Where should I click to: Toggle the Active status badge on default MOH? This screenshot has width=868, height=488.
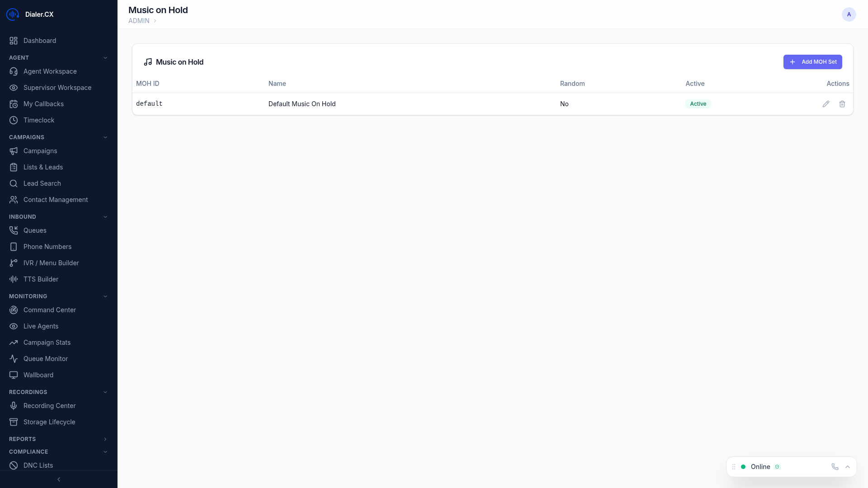click(698, 103)
